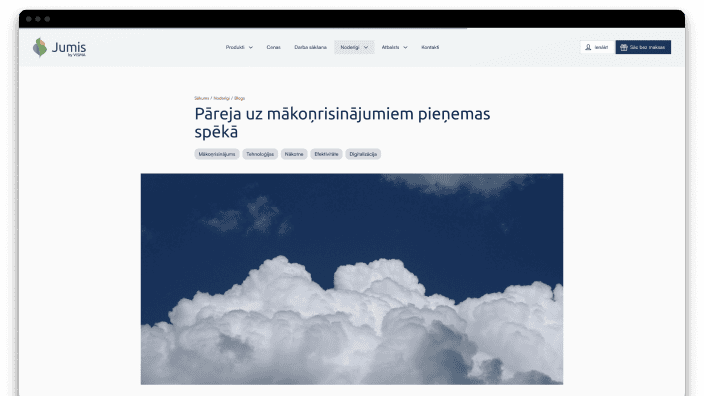The height and width of the screenshot is (396, 704).
Task: Open Blogs in the breadcrumb
Action: [239, 98]
